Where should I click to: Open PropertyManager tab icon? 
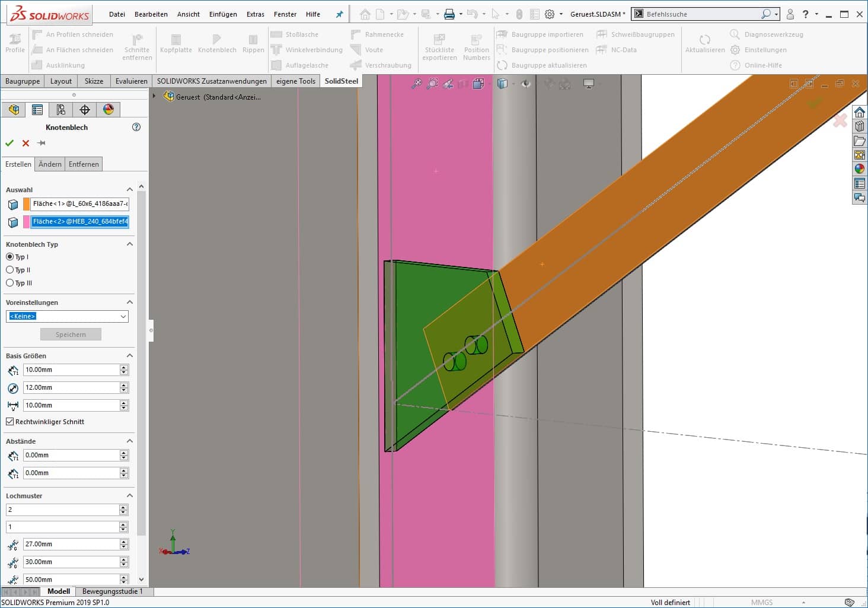tap(37, 110)
